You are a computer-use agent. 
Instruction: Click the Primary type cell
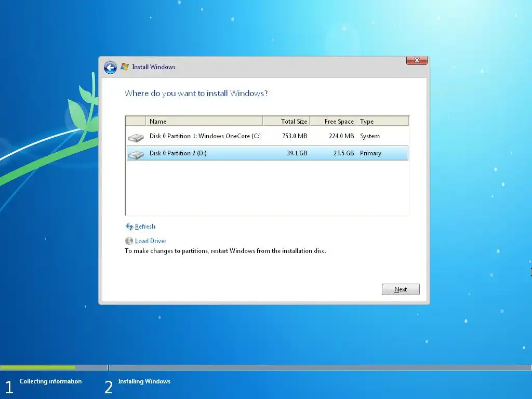click(370, 153)
